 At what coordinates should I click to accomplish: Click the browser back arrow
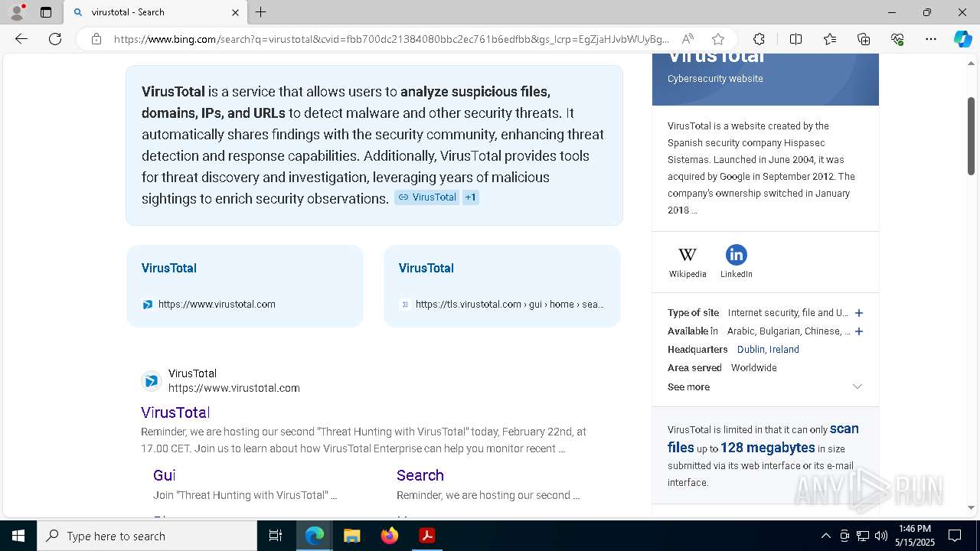[x=21, y=39]
